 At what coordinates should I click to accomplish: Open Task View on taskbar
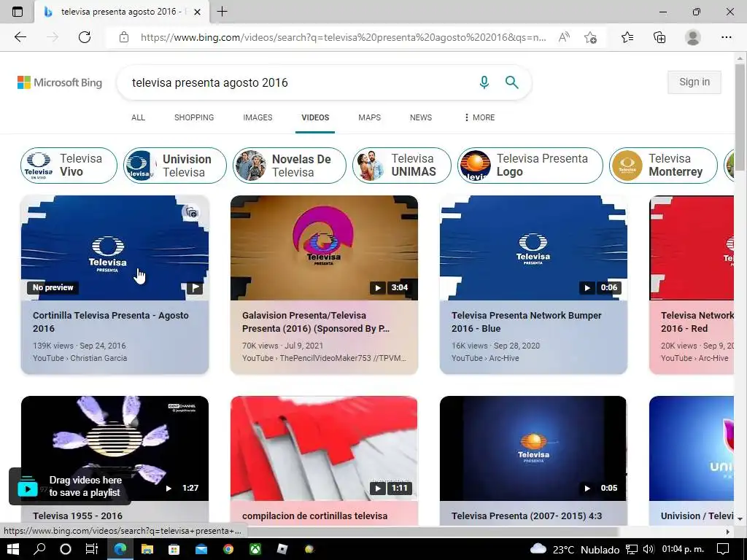point(91,549)
